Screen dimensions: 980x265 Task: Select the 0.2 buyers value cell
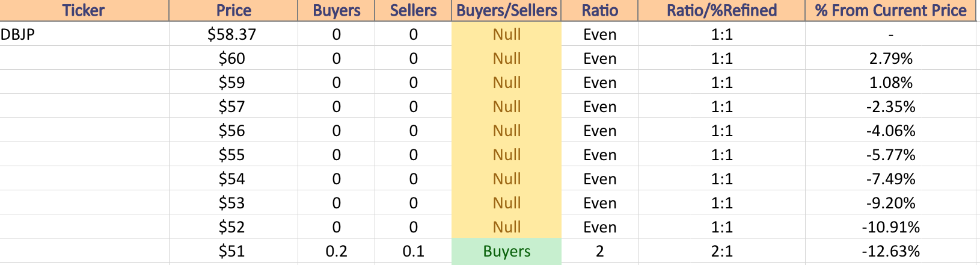tap(336, 251)
